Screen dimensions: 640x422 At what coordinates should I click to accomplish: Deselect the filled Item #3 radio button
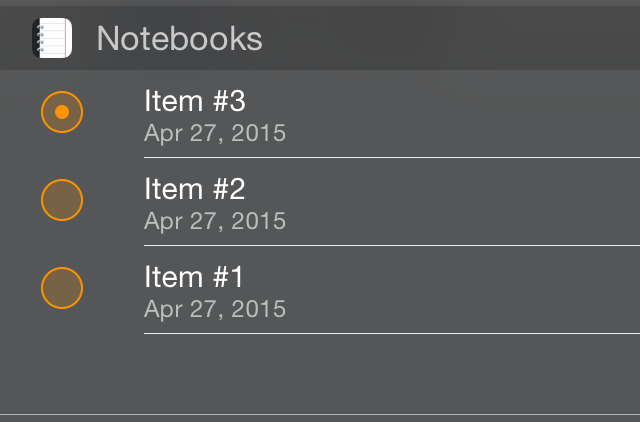point(62,112)
